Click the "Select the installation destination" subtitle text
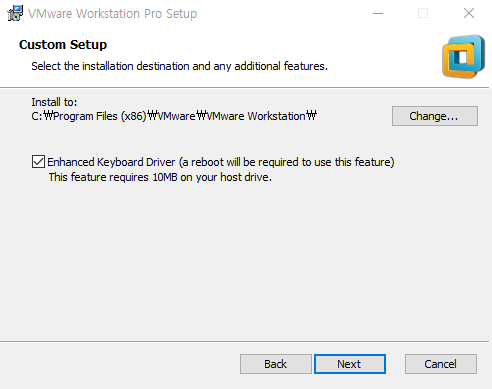The image size is (492, 389). [179, 66]
